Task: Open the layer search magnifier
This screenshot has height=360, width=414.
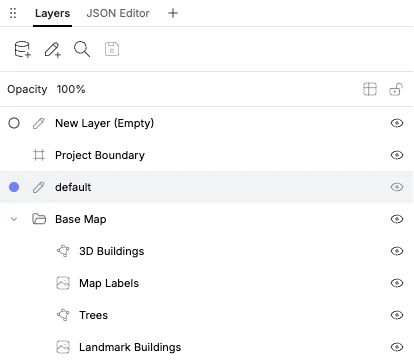Action: [x=82, y=49]
